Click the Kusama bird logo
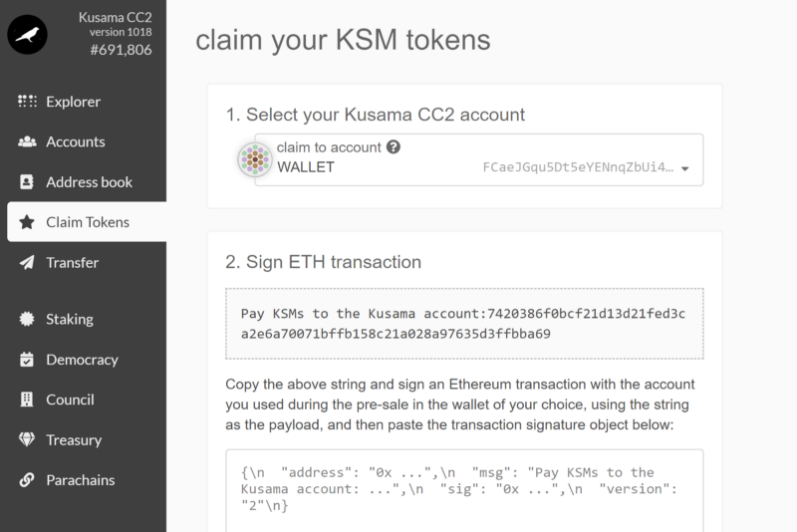Screen dimensions: 797x532 click(x=27, y=35)
